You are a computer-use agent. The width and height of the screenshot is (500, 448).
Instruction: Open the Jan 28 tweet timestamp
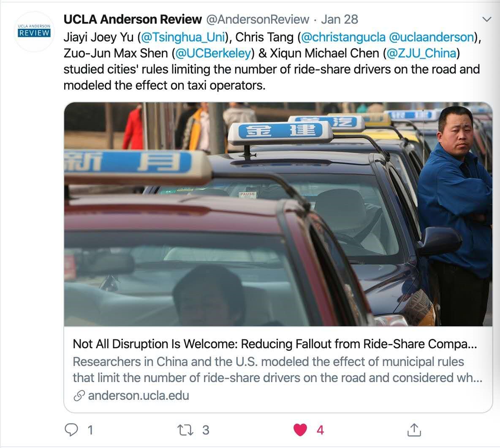340,19
